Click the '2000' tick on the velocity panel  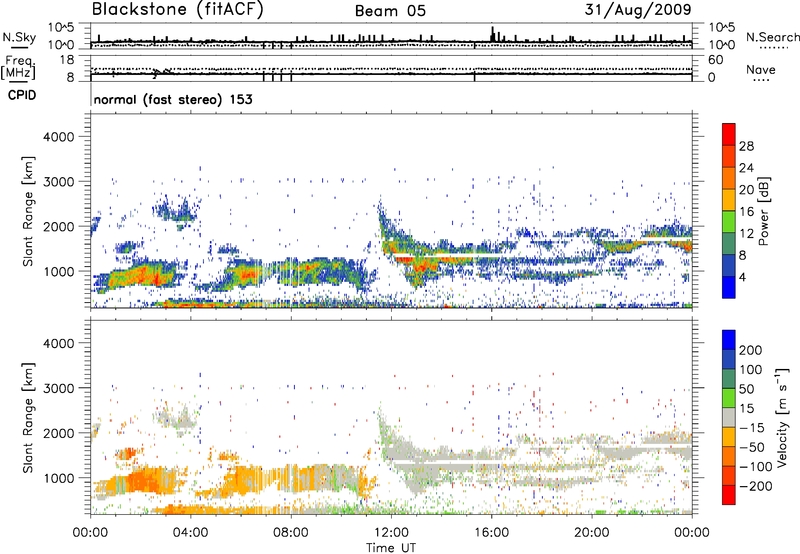tap(59, 433)
